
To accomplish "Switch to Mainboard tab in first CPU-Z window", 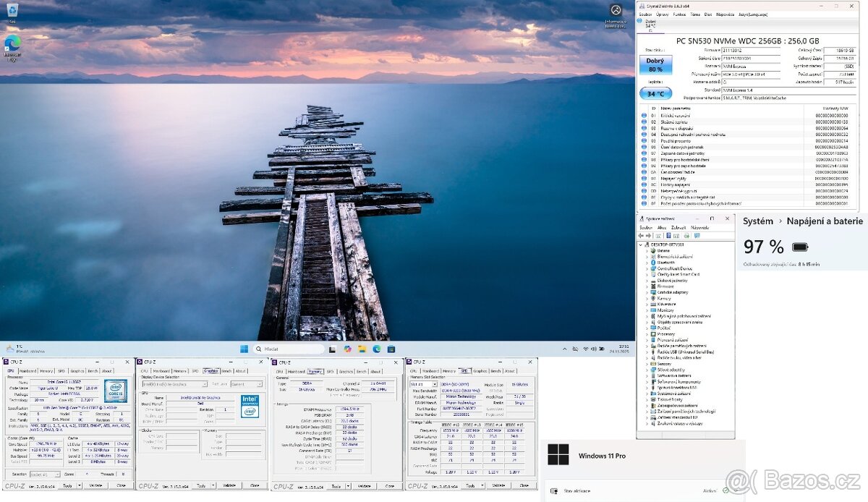I will point(27,371).
